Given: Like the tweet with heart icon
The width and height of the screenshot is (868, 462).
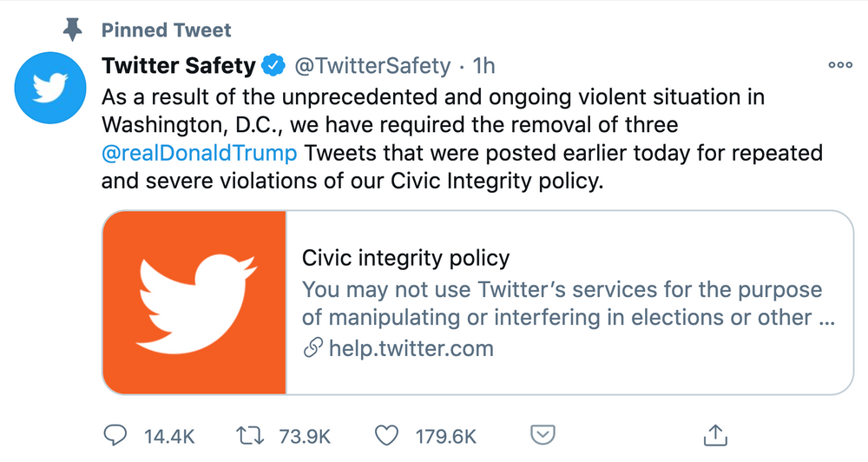Looking at the screenshot, I should point(386,436).
